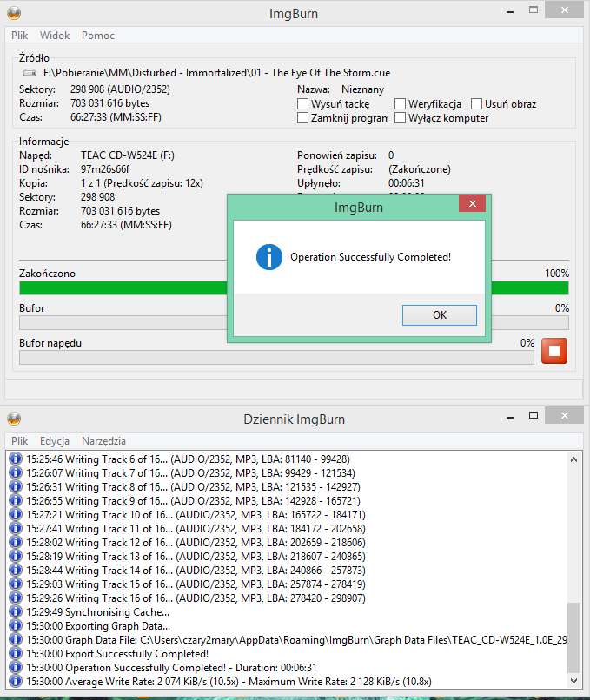This screenshot has height=700, width=590.
Task: Open the Plik menu in ImgBurn main window
Action: tap(20, 36)
